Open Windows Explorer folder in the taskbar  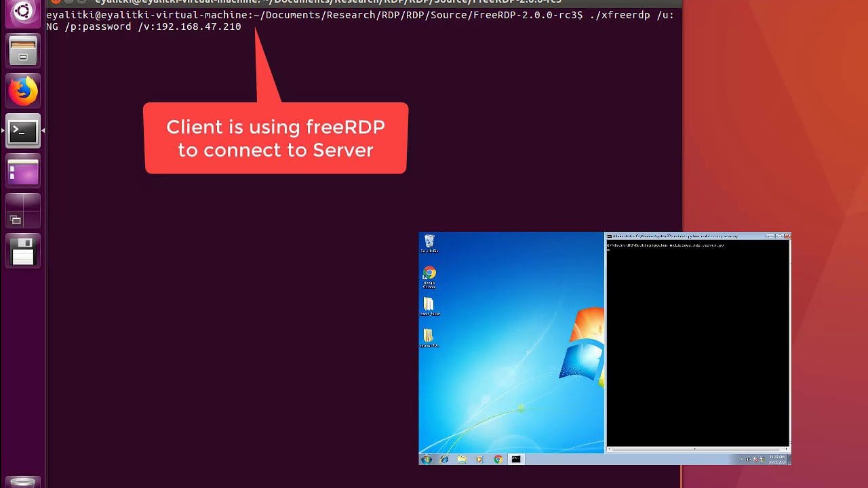[x=462, y=459]
